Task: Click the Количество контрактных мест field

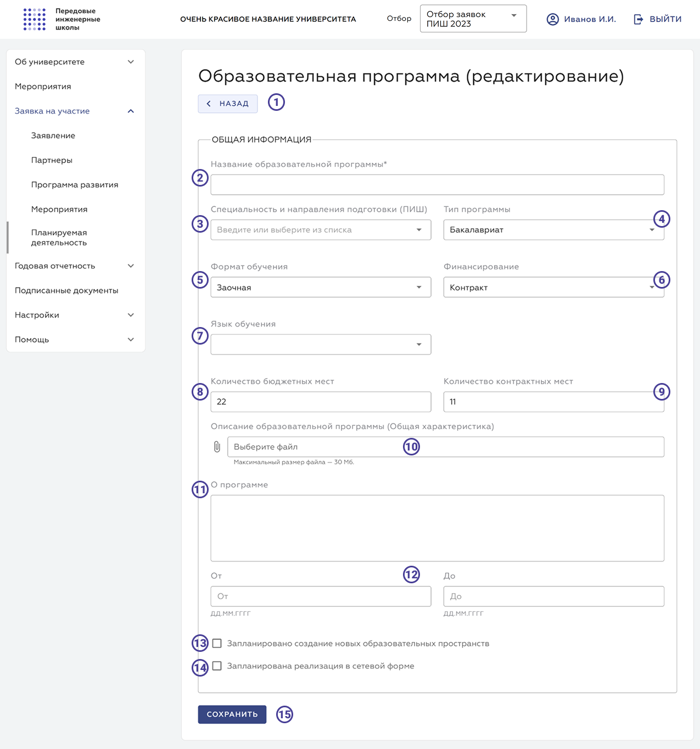Action: [553, 402]
